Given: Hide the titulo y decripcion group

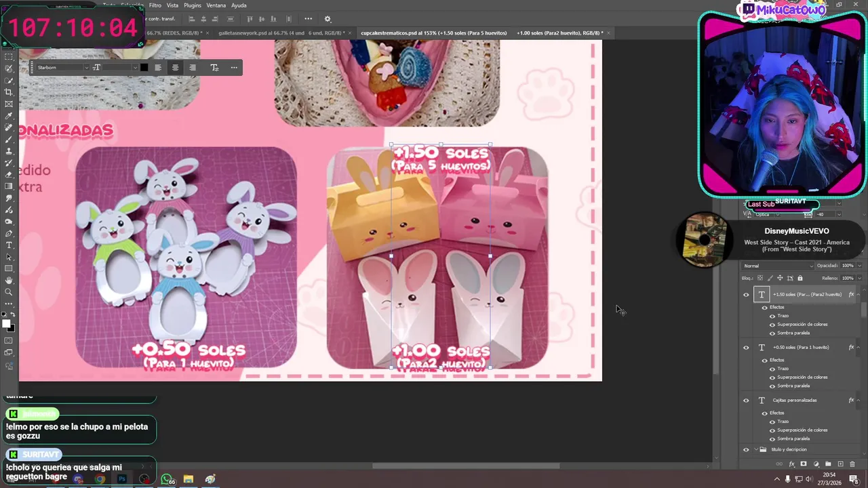Looking at the screenshot, I should (x=746, y=449).
